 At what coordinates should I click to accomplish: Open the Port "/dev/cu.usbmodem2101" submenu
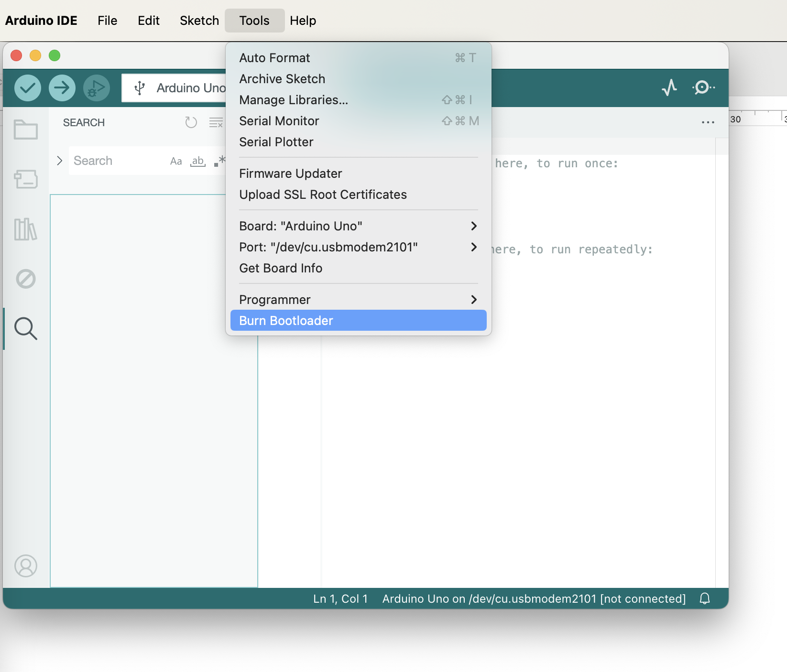[x=358, y=247]
